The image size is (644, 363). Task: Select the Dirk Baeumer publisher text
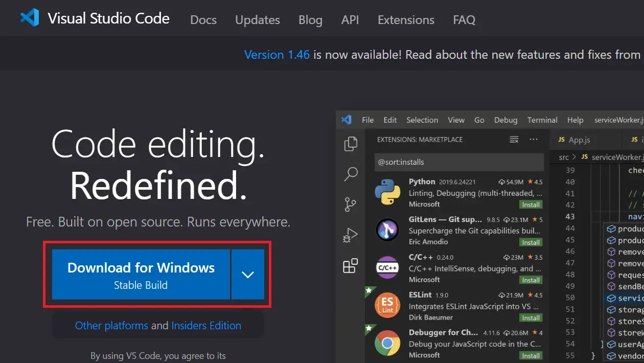click(x=431, y=317)
